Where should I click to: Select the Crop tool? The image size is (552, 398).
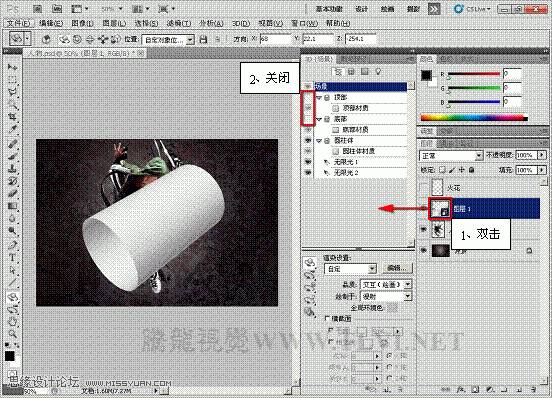(x=12, y=116)
